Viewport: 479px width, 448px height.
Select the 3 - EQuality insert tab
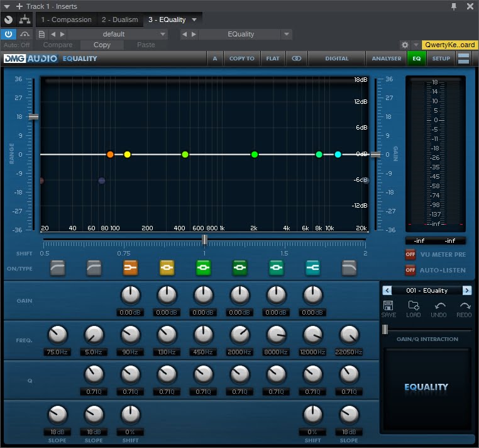point(167,20)
